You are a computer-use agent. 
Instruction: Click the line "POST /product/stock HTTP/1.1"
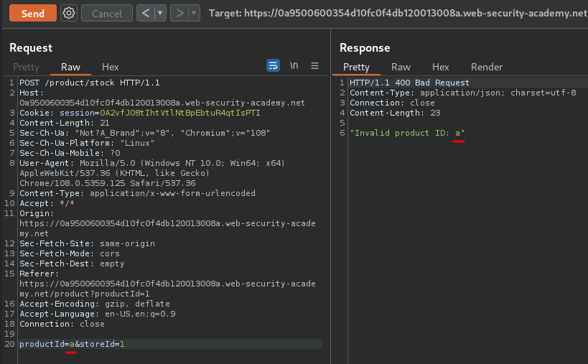pyautogui.click(x=90, y=83)
